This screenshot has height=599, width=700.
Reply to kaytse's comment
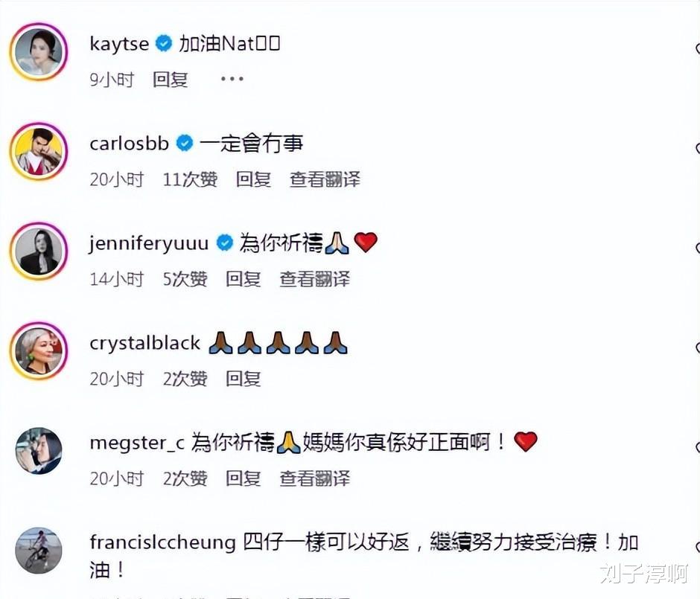point(170,80)
